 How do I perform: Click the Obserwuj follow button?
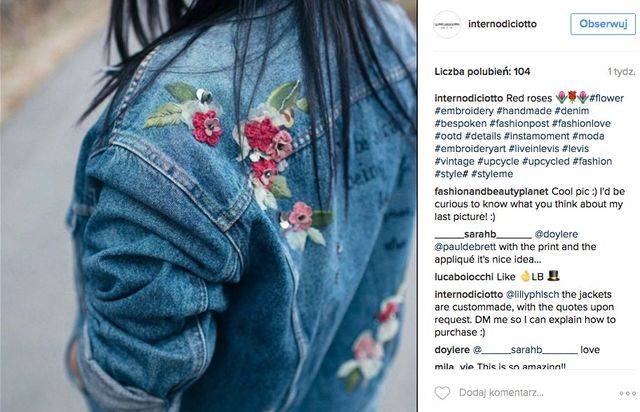click(x=603, y=24)
